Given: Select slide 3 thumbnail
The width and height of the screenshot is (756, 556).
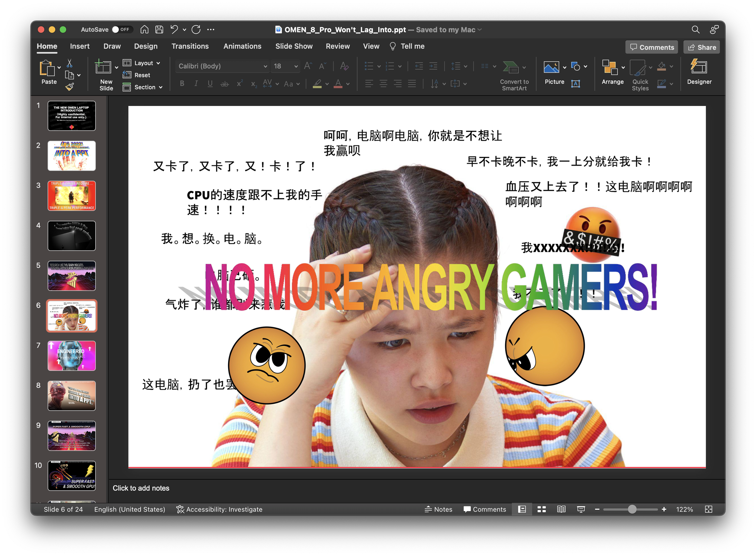Looking at the screenshot, I should 72,196.
